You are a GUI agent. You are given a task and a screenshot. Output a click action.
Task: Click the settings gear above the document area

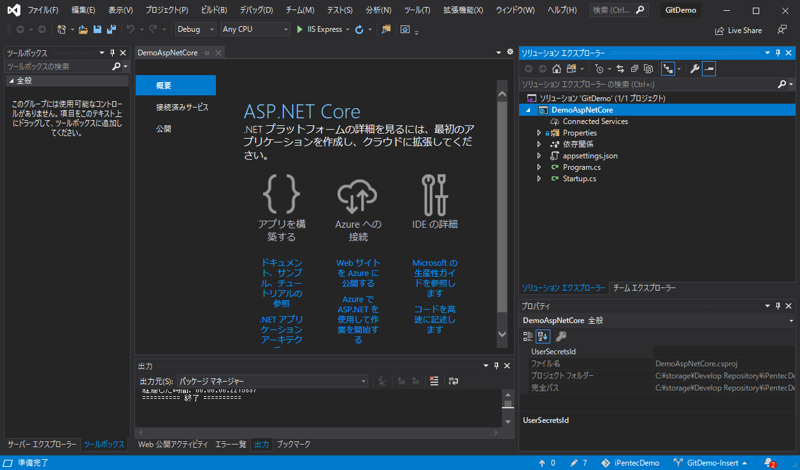(x=510, y=52)
